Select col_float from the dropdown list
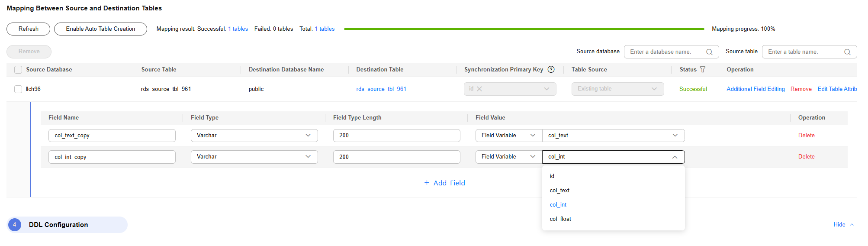This screenshot has width=868, height=246. 560,219
